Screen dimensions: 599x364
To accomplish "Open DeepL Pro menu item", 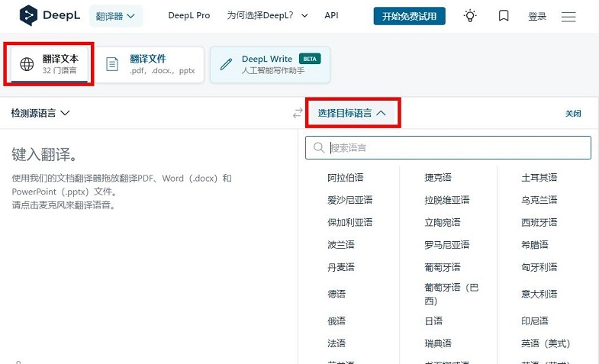I will click(189, 16).
